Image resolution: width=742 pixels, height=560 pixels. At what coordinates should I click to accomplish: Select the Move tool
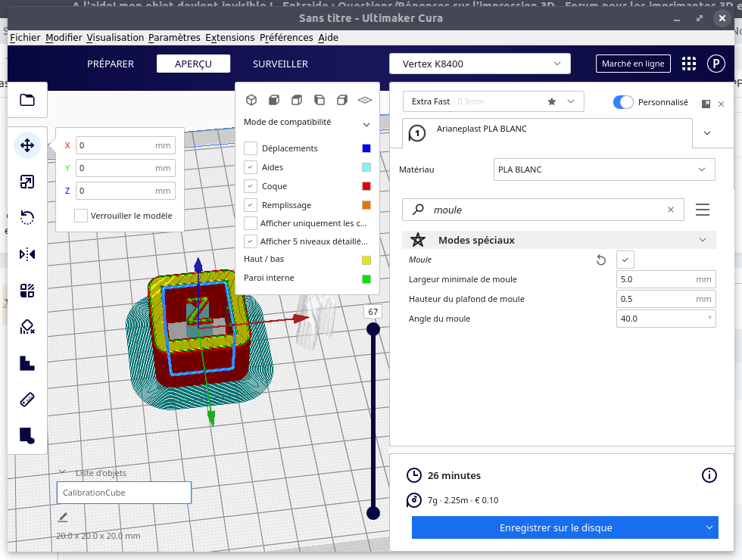(27, 145)
